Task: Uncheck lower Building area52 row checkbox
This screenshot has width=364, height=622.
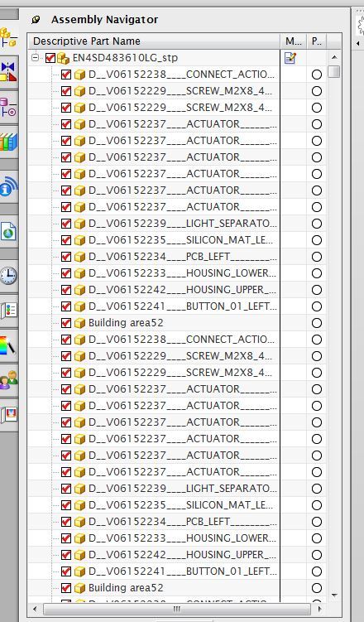Action: [x=66, y=588]
